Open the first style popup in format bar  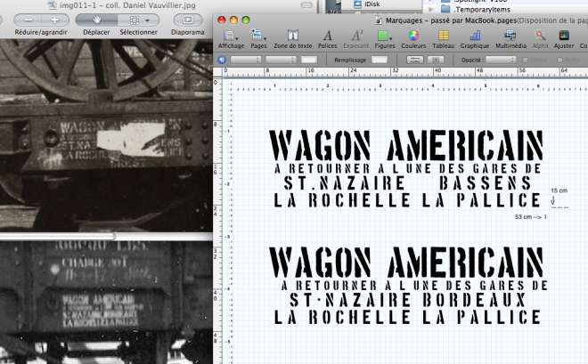(246, 60)
